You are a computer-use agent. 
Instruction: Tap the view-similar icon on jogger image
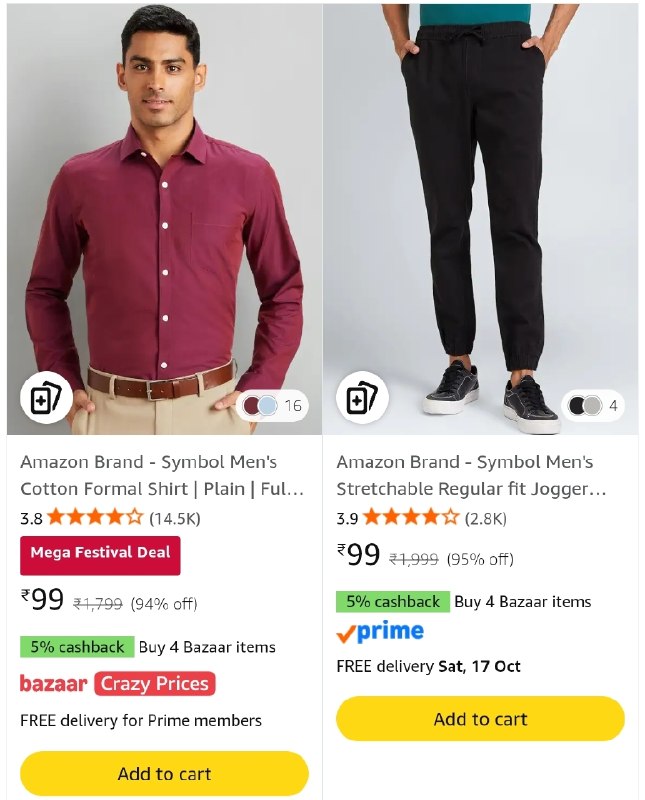[362, 398]
